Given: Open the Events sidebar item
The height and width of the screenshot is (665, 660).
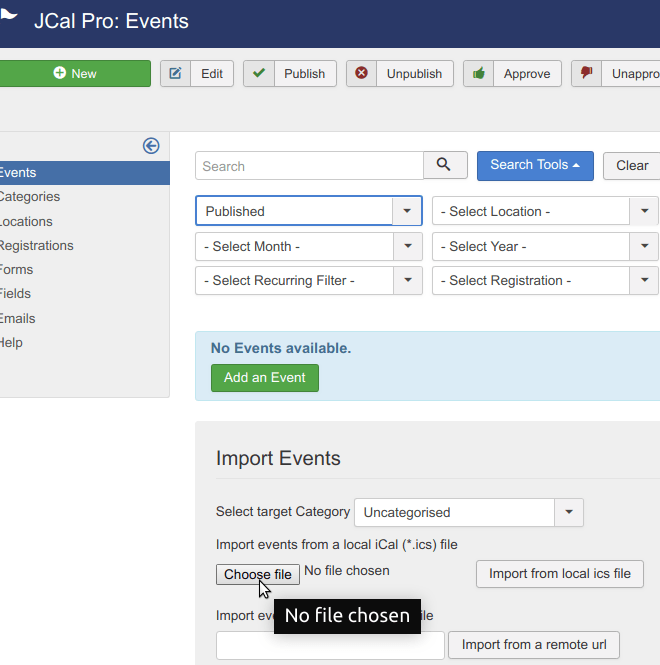Looking at the screenshot, I should [x=85, y=173].
